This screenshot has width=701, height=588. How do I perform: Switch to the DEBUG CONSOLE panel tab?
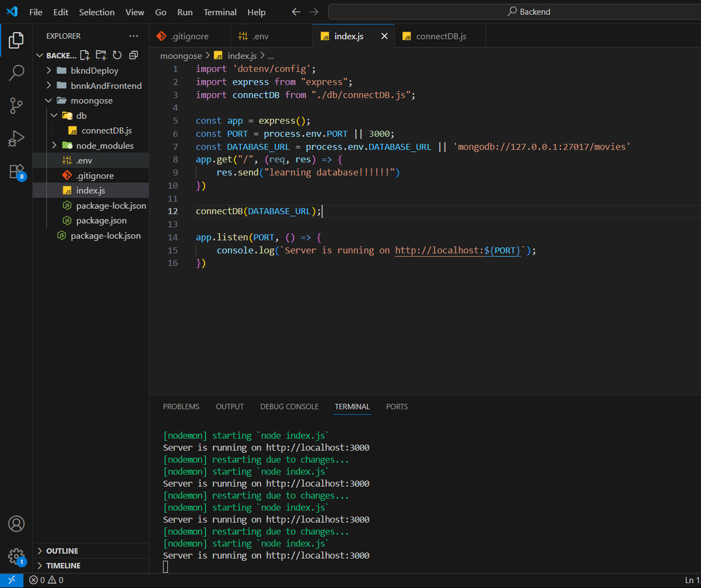[290, 406]
